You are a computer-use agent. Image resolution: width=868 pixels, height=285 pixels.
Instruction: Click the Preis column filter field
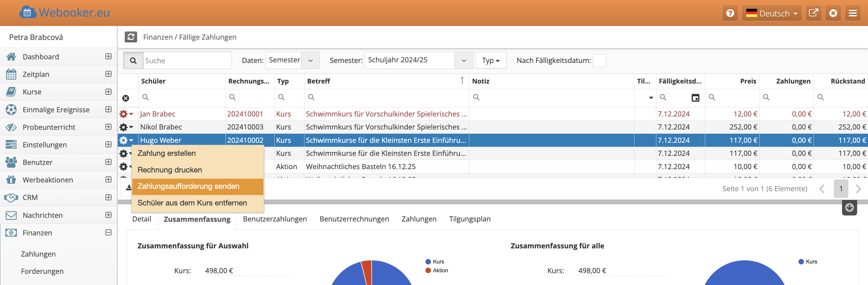click(x=732, y=98)
